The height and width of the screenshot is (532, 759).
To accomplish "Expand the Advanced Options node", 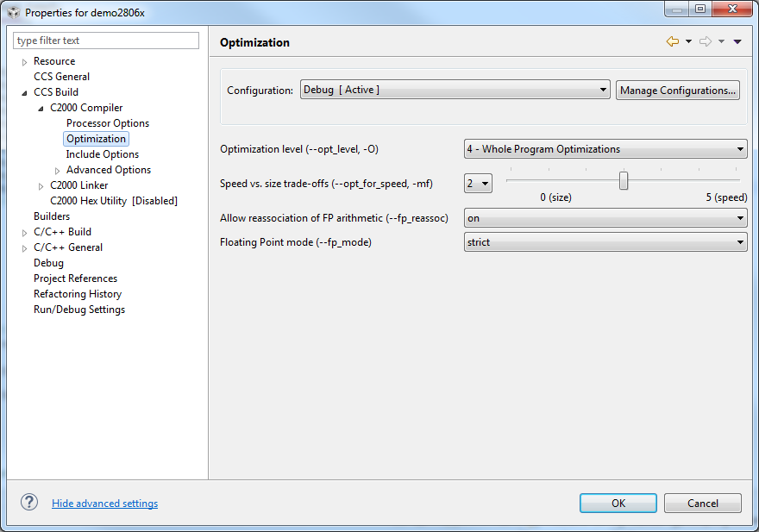I will 57,171.
